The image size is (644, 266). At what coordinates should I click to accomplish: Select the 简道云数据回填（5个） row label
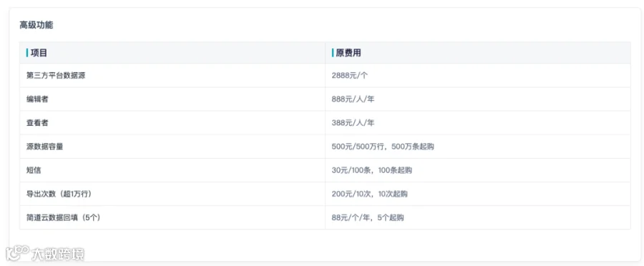[63, 217]
